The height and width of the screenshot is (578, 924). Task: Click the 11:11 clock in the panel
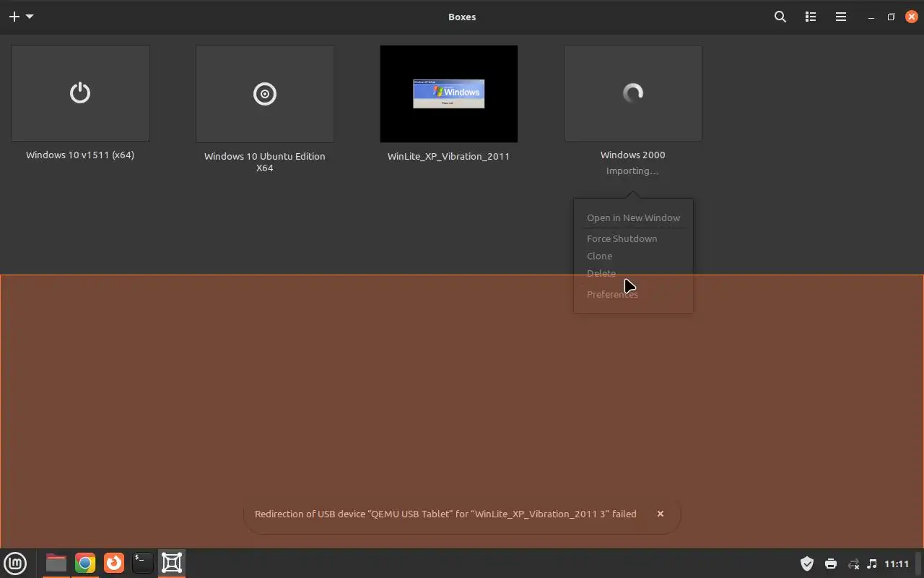tap(897, 564)
